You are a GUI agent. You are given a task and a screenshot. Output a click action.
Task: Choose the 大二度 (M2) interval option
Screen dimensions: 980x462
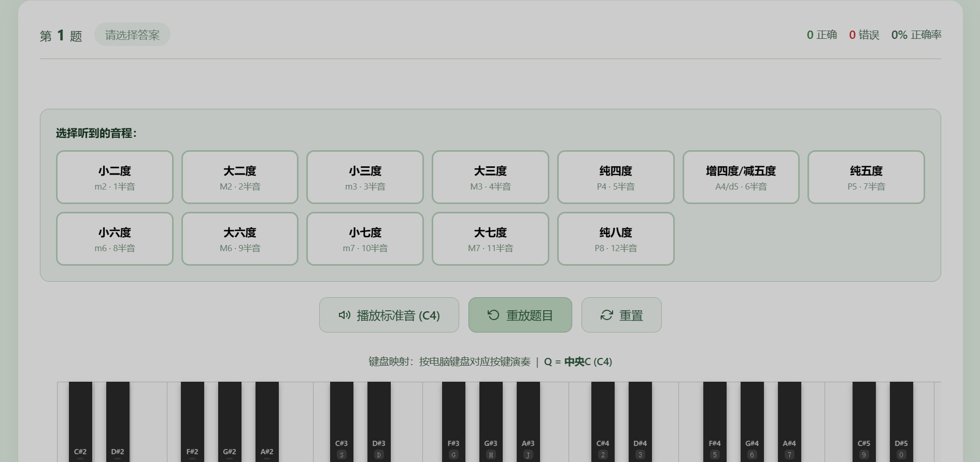(x=240, y=177)
